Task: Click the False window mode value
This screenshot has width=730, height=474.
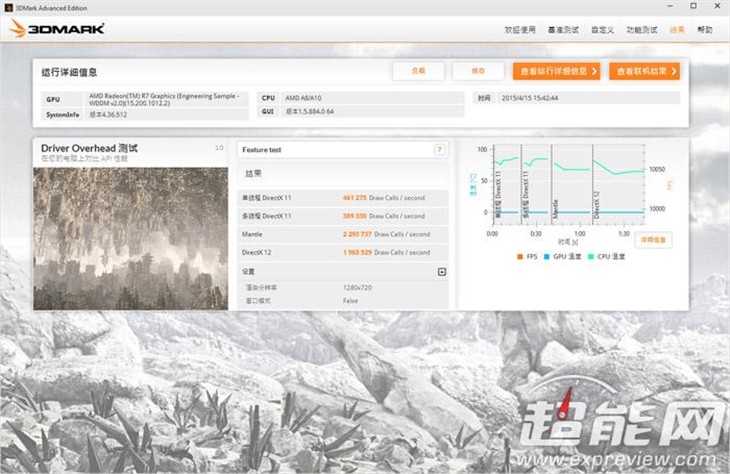Action: [x=350, y=301]
